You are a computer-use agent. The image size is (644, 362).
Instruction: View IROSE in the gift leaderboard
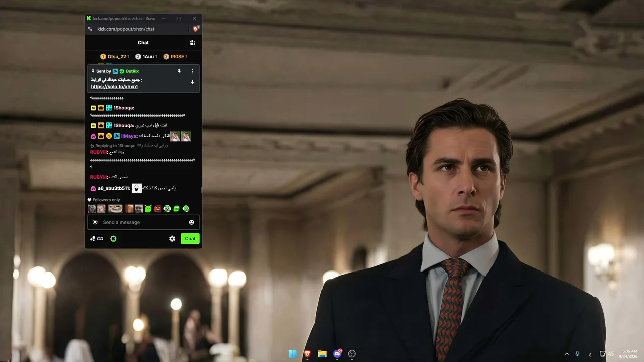pos(175,57)
